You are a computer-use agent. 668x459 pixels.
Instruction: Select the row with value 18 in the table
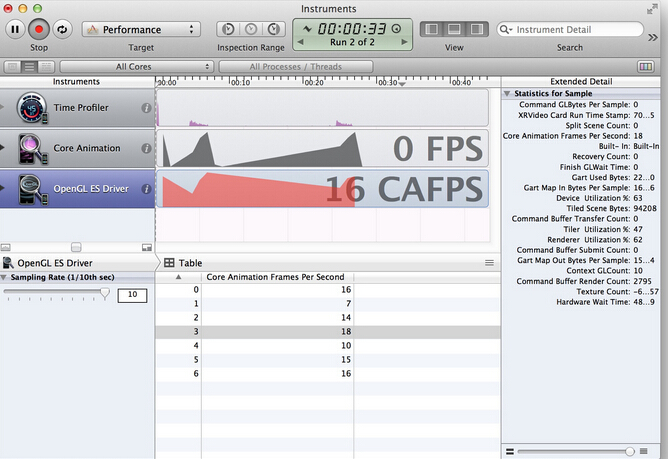(328, 330)
